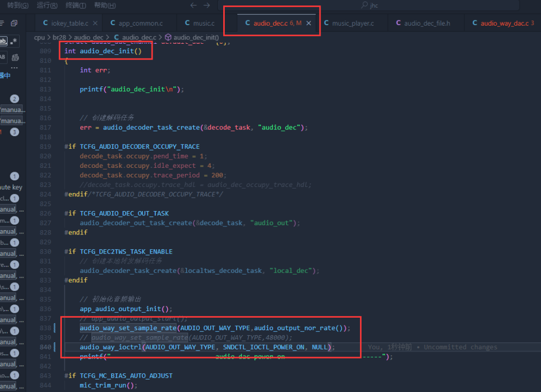Collapse all search results with the stacked-squares icon
Viewport: 541px width, 392px height.
14,23
